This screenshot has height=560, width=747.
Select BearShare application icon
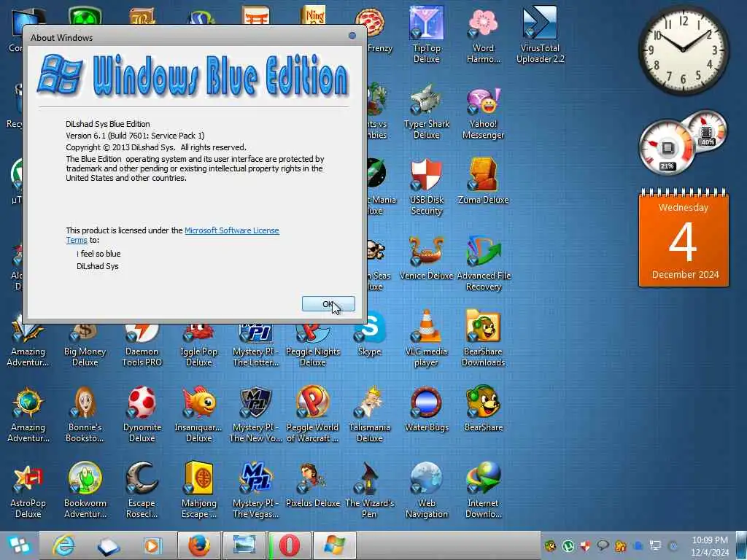(x=483, y=409)
